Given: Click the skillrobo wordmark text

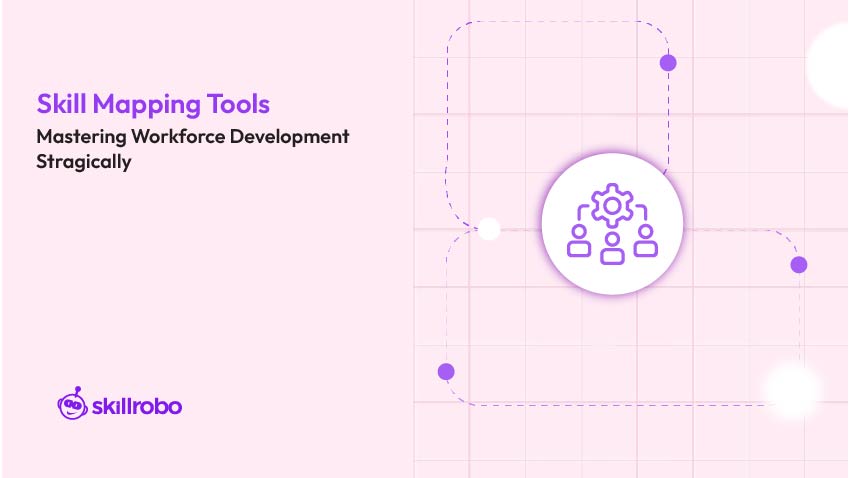Looking at the screenshot, I should tap(136, 406).
